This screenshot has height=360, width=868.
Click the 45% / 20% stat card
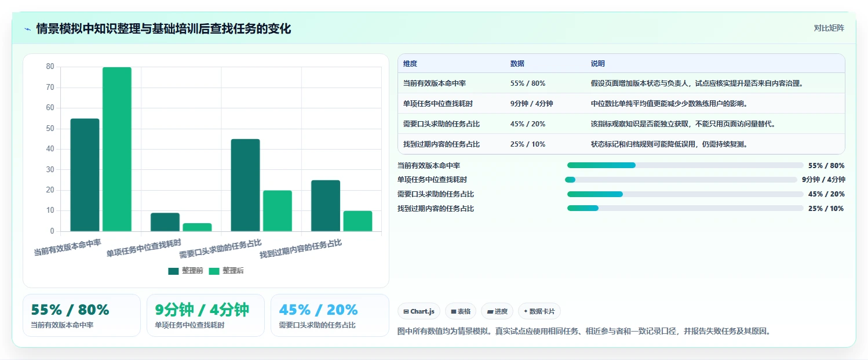[330, 315]
